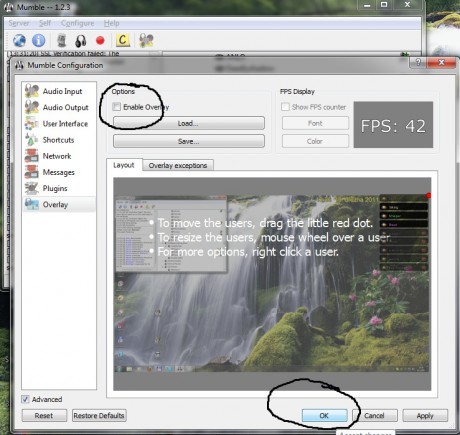Select Overlay in the settings sidebar

[59, 204]
